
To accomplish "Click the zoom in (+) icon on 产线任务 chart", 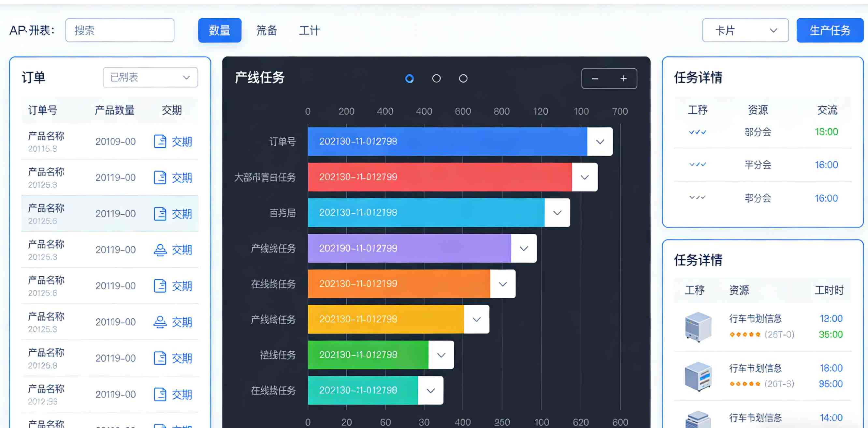I will [623, 78].
